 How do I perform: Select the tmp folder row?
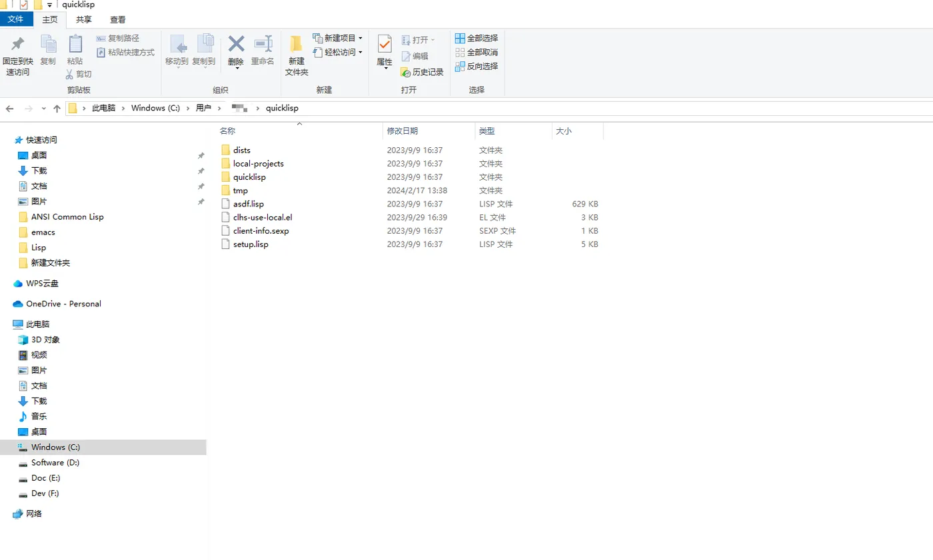(409, 190)
